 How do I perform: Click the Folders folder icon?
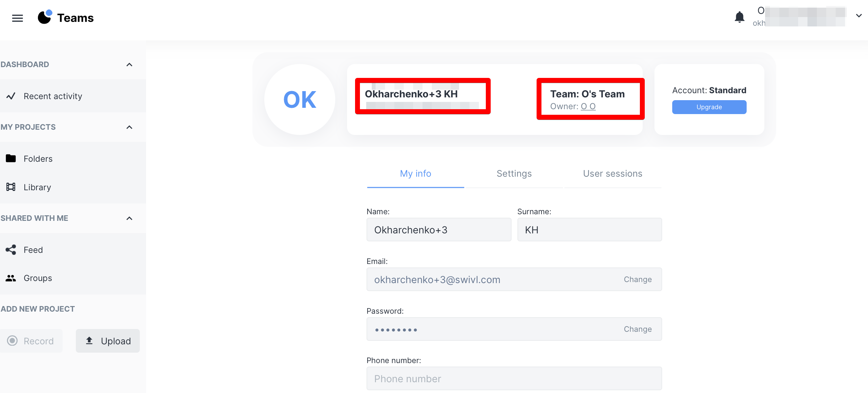11,159
